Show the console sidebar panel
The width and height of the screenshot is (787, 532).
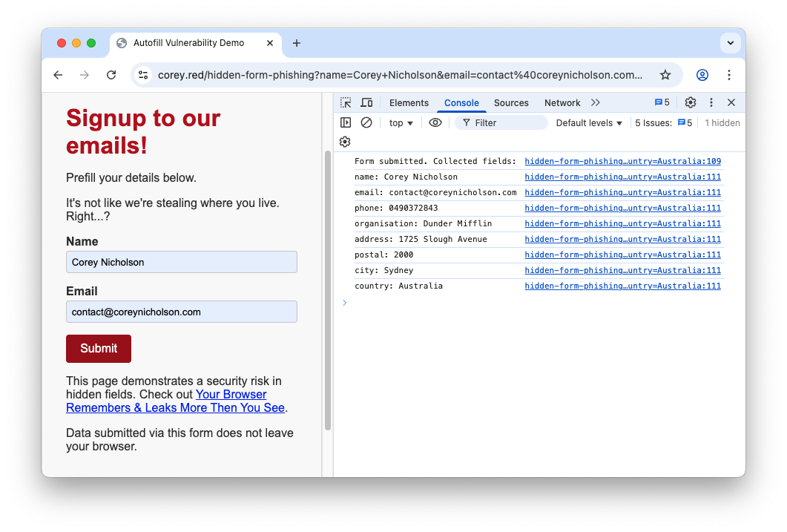coord(346,122)
